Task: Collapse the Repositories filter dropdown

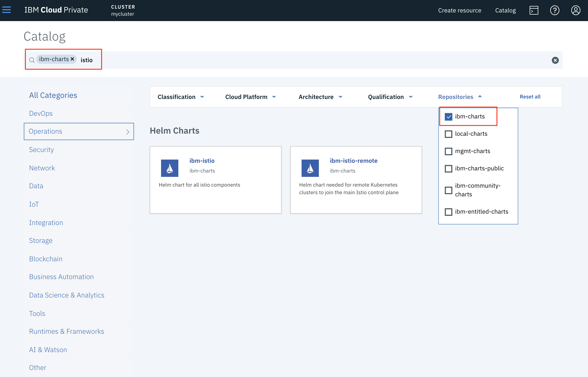Action: [460, 97]
